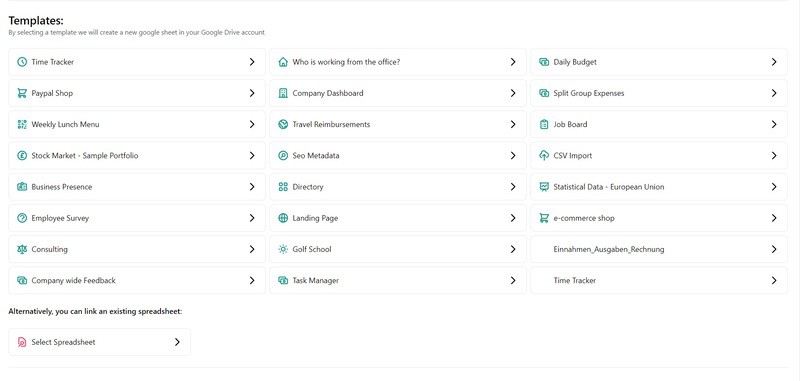Click the money icon for Company wide Feedback
Screen dimensions: 800x381
point(22,281)
